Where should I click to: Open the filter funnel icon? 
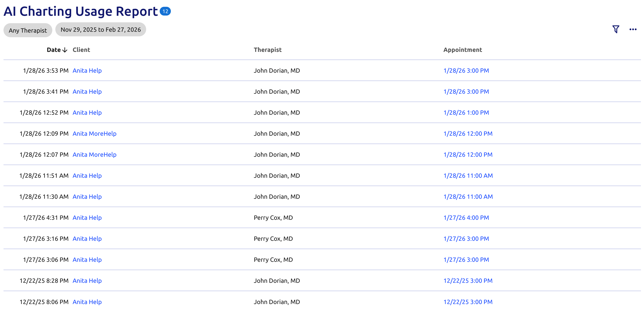point(616,29)
